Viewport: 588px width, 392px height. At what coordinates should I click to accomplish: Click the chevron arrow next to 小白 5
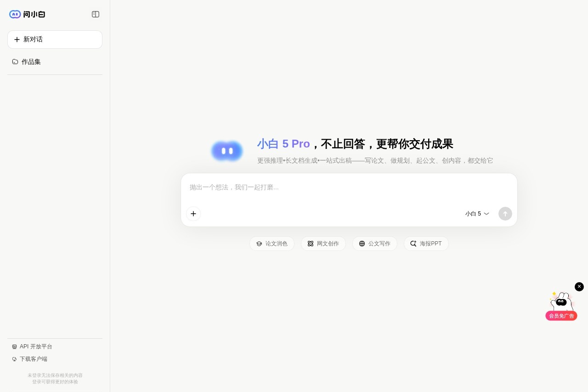coord(486,214)
